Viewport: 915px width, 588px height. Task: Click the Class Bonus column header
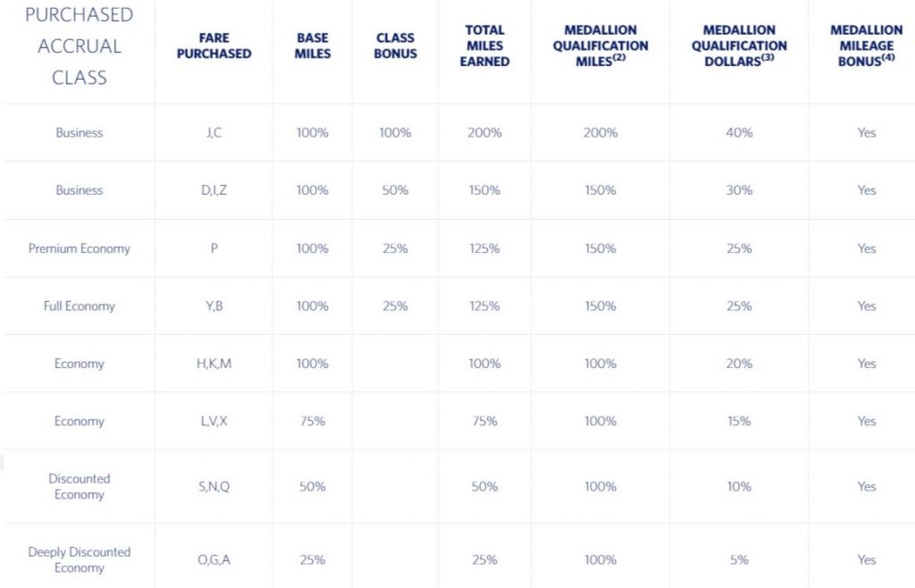coord(395,46)
